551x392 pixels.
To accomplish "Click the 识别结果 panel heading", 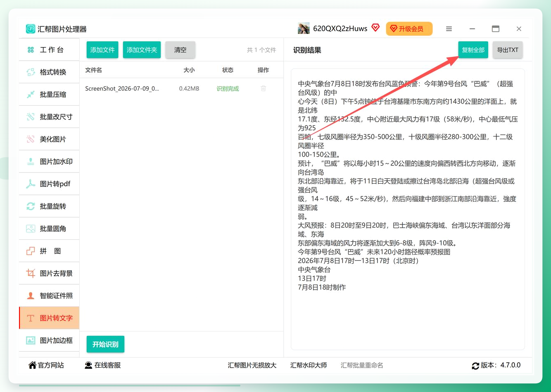I will 307,50.
